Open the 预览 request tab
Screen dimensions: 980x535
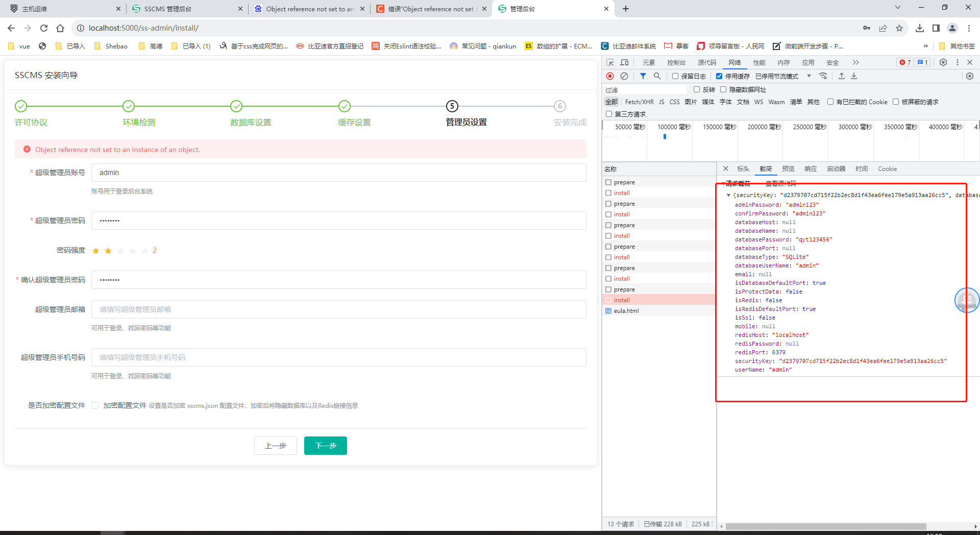[x=788, y=168]
